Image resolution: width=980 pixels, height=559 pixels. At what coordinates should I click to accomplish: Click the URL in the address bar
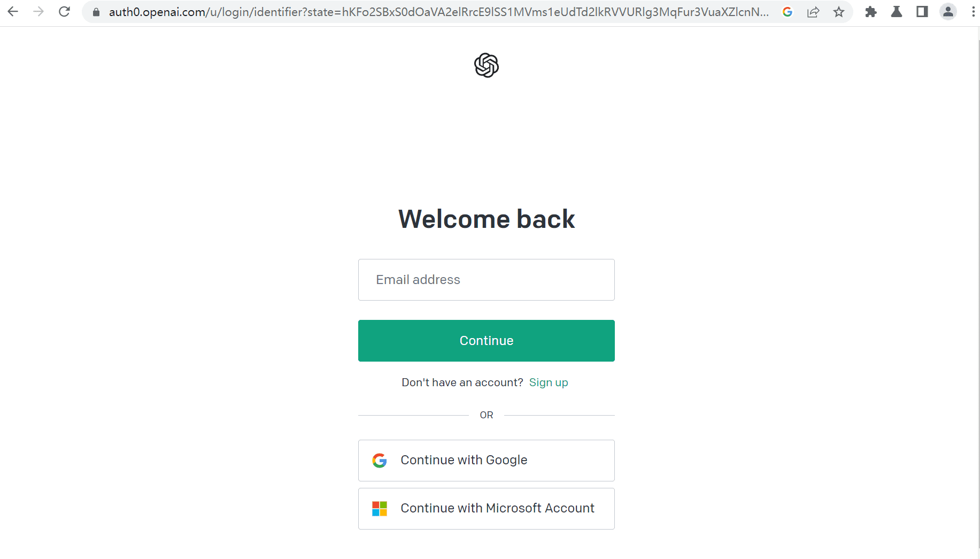coord(438,12)
